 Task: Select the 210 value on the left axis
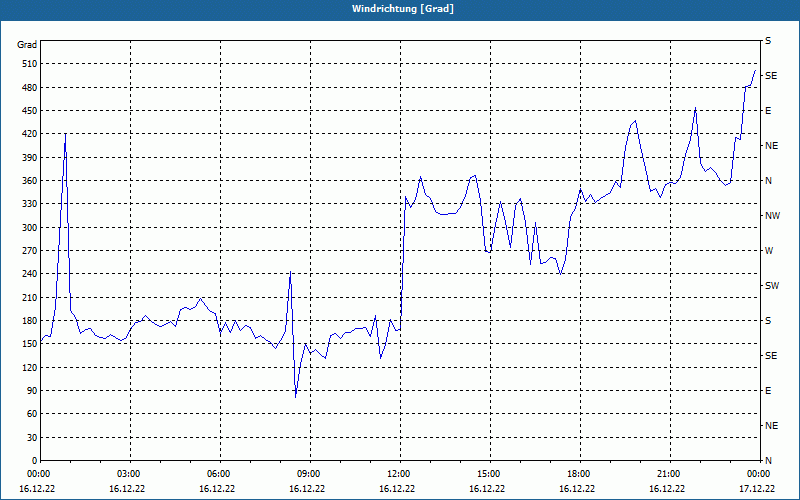point(29,297)
